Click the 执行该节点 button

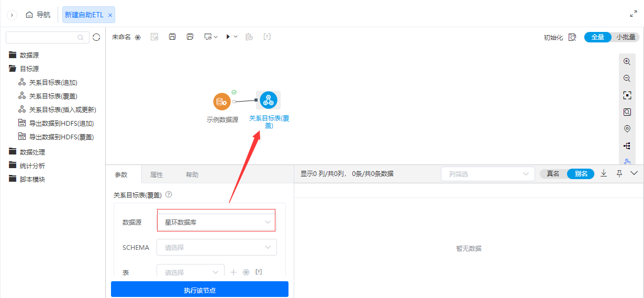click(x=199, y=289)
